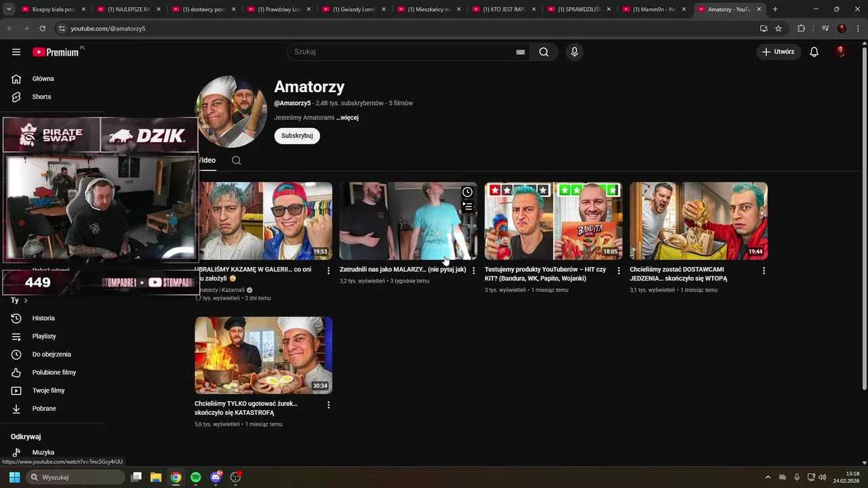Open the Odkrywaj section heading
Screen dimensions: 868x488
tap(26, 436)
